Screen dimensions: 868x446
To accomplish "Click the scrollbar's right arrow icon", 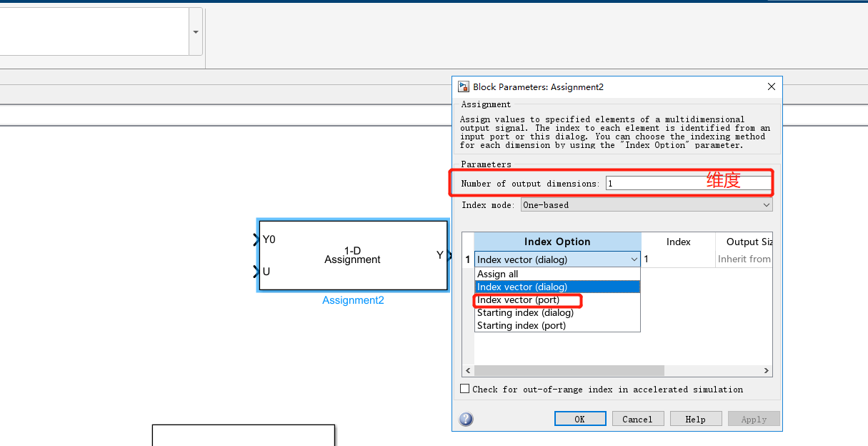I will coord(767,370).
